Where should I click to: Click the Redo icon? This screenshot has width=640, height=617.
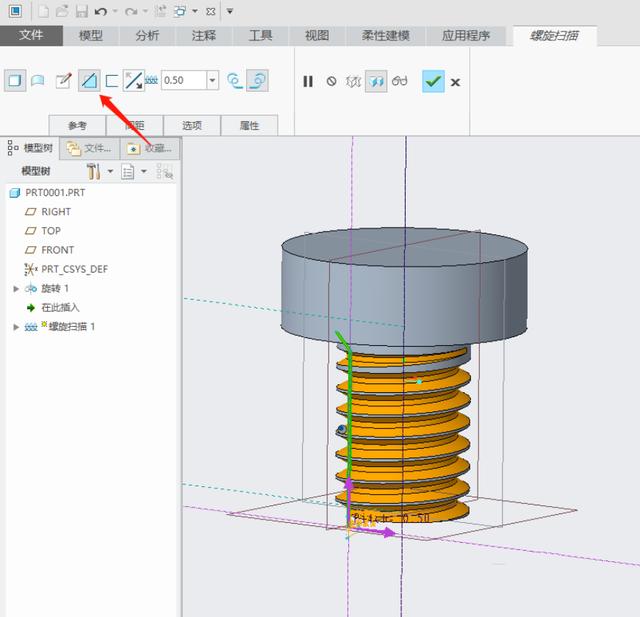131,12
